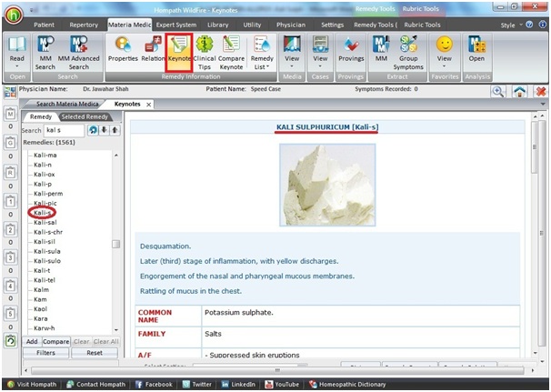Viewport: 551px width, 392px height.
Task: Open Provings tool
Action: pos(351,49)
